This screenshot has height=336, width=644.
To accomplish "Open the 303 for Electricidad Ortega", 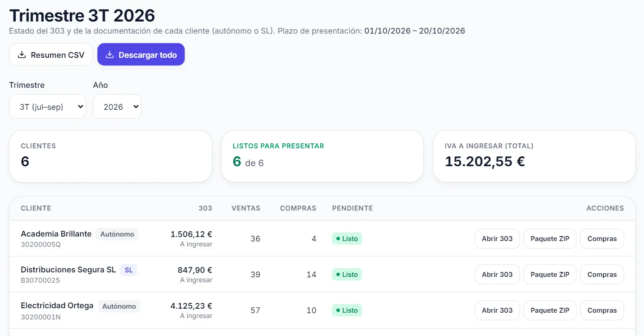I will pyautogui.click(x=497, y=310).
